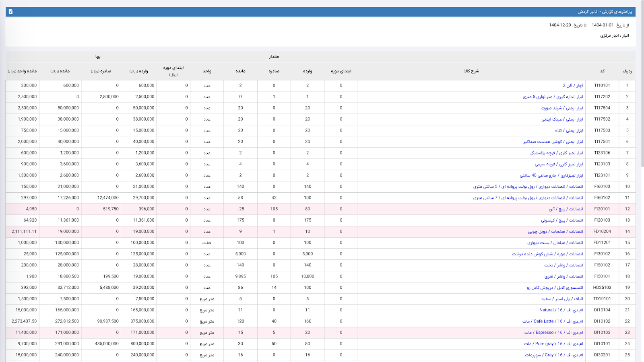Open the link 'ابزار ایمنی / کلاه'
The image size is (644, 362).
point(569,130)
